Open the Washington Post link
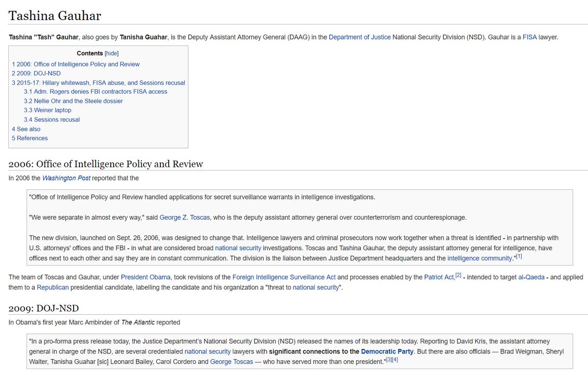Screen dimensions: 588x373 [66, 178]
